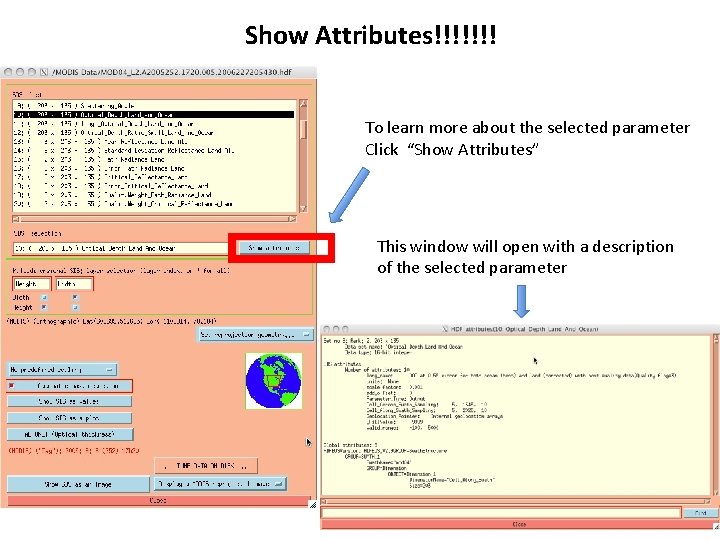Click SDS list scrollbar up arrow
Viewport: 720px width, 540px height.
pyautogui.click(x=303, y=104)
